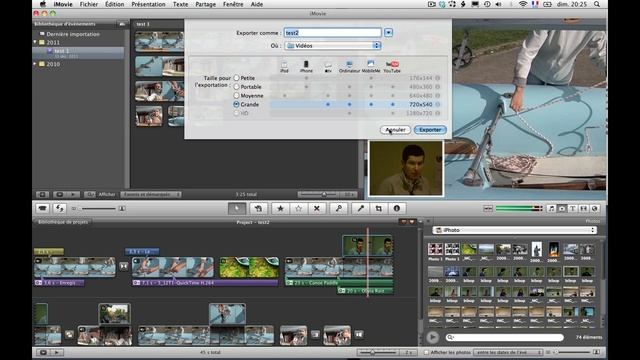Open the Fichier menu
This screenshot has width=640, height=360.
pyautogui.click(x=89, y=4)
